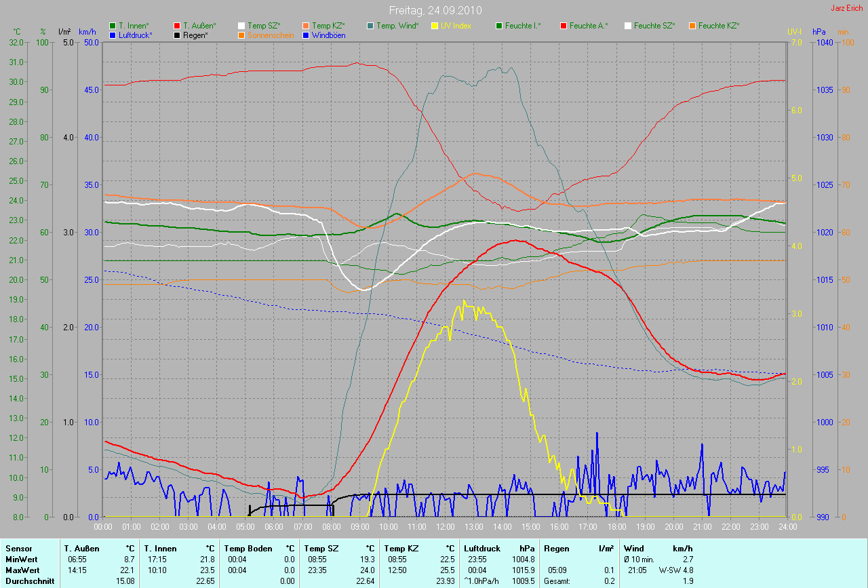This screenshot has width=868, height=588.
Task: Click the green T. Innen legend swatch
Action: [113, 26]
